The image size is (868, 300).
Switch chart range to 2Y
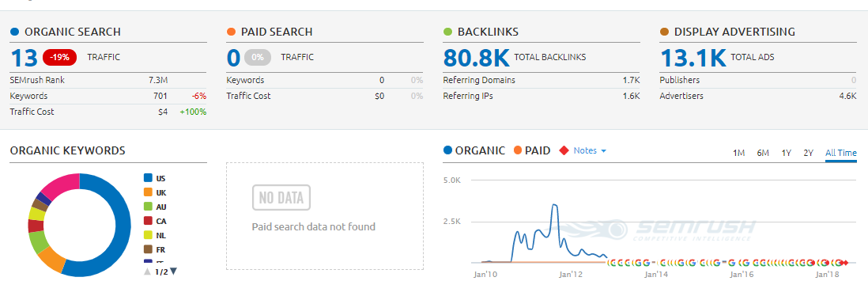coord(808,153)
